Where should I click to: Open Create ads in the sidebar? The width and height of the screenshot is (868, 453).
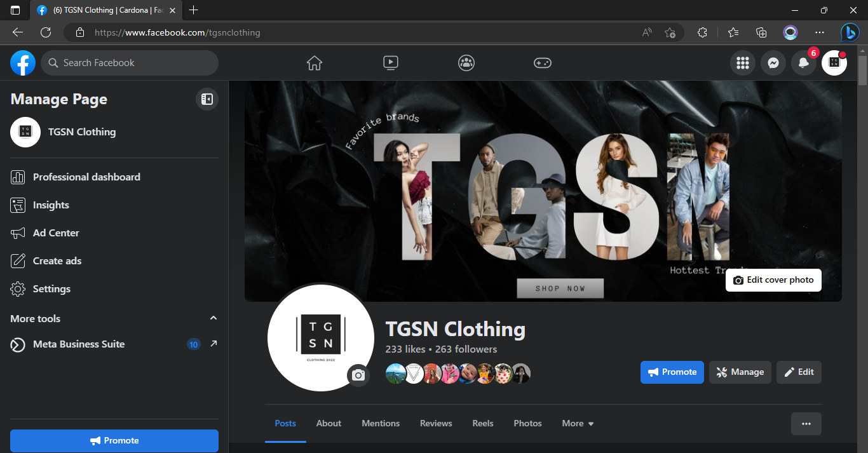click(114, 261)
